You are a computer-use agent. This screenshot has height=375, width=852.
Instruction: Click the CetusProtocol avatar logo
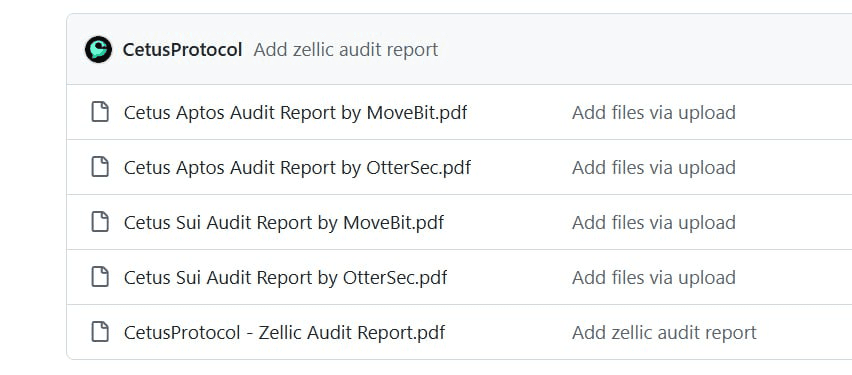point(98,49)
